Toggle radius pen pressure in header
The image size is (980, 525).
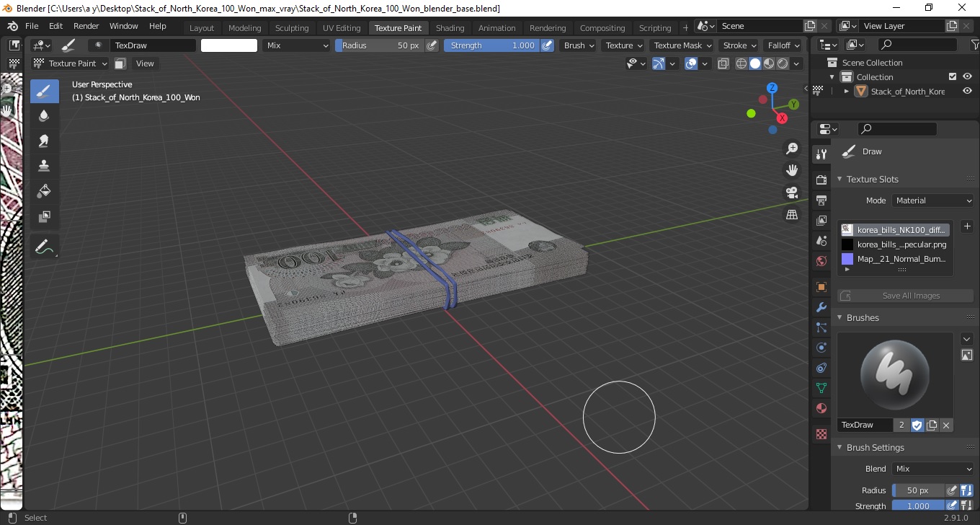point(432,45)
